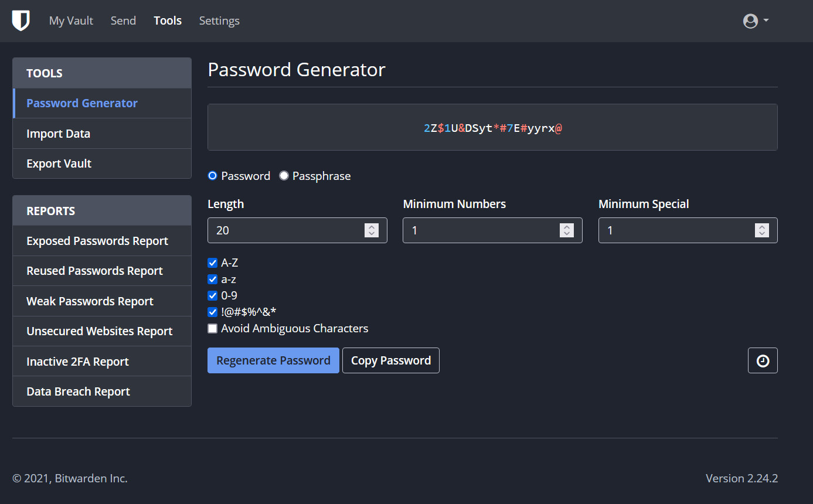Open the Data Breach Report
This screenshot has height=504, width=813.
[77, 391]
